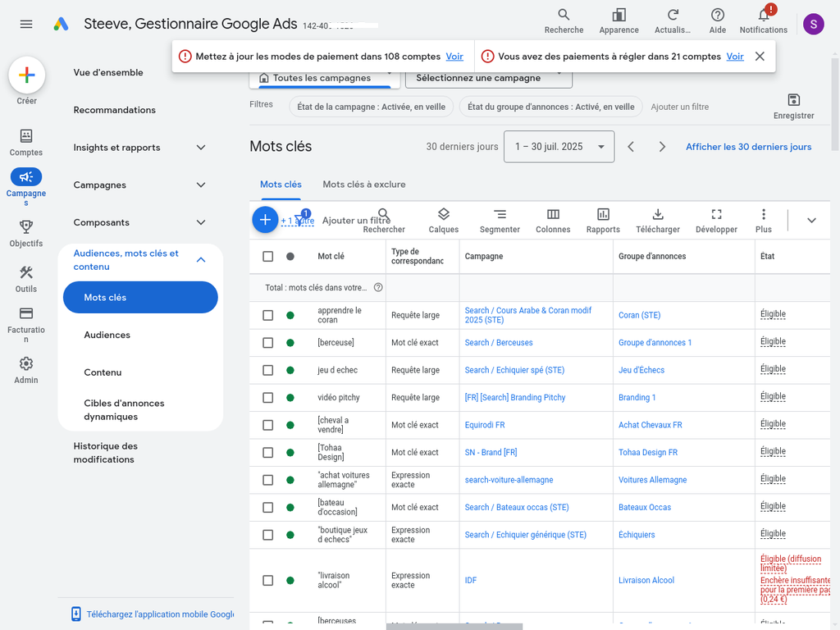Open campaign Search / Berceuses link
The image size is (840, 630).
pos(499,343)
